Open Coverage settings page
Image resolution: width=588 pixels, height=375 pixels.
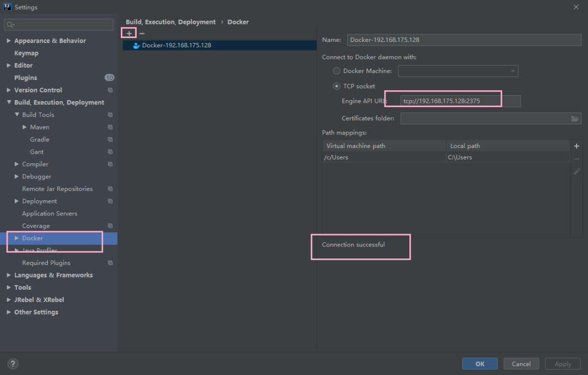pyautogui.click(x=35, y=226)
